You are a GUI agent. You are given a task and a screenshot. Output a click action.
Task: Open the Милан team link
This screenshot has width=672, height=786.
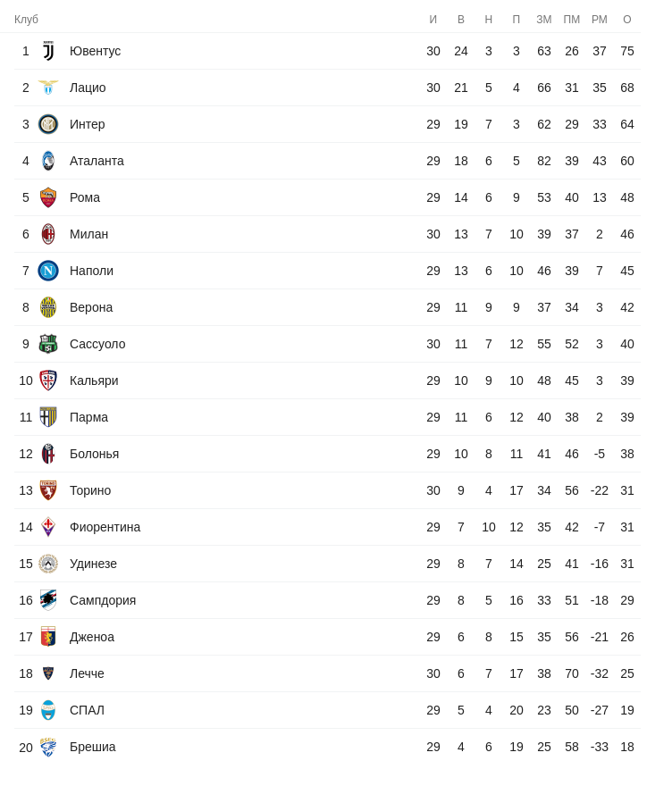tap(88, 234)
